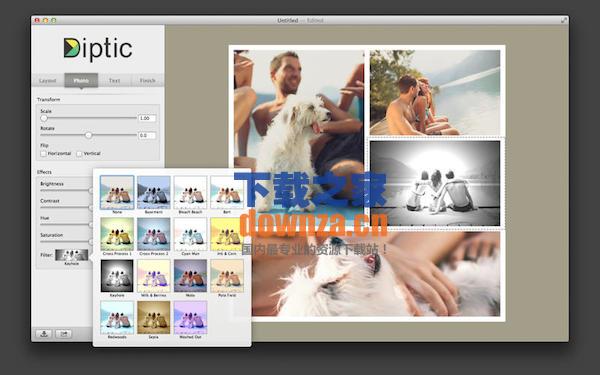The height and width of the screenshot is (375, 600).
Task: Apply the dark purple-toned filter next to Milk & Berries
Action: click(190, 276)
